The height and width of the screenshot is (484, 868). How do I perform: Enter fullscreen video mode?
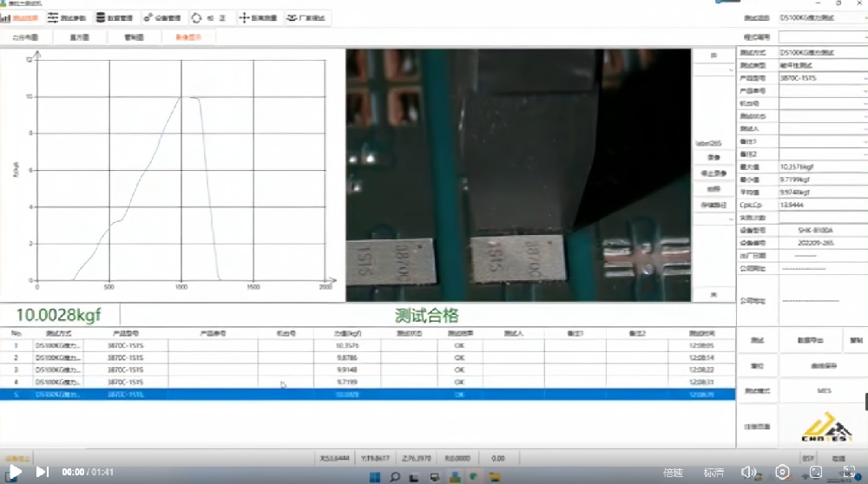click(847, 472)
